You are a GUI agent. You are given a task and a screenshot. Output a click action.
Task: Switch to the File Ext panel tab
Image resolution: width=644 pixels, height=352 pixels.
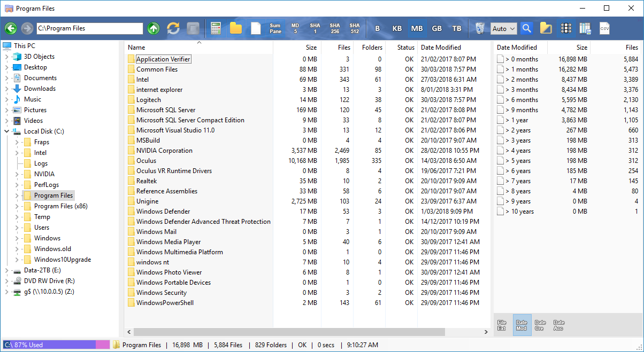[501, 325]
